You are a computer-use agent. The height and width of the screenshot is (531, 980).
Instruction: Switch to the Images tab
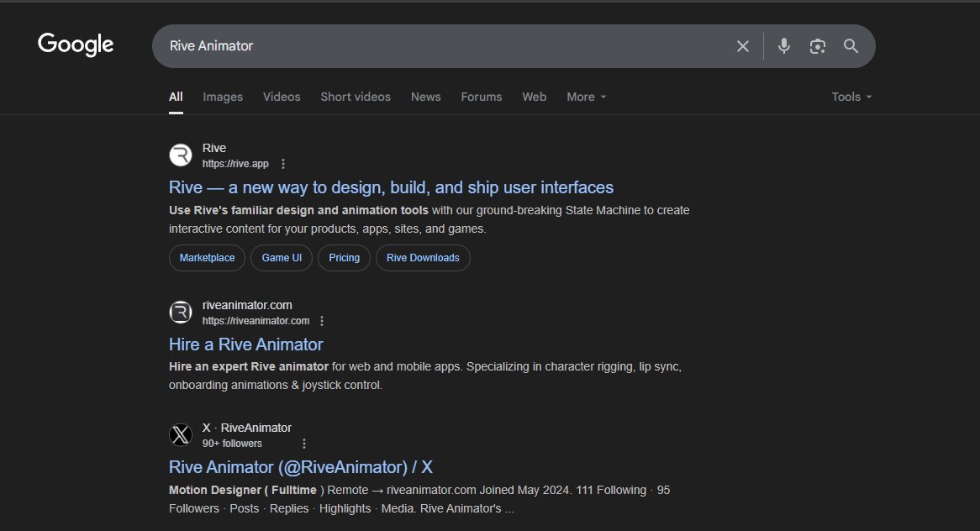223,97
